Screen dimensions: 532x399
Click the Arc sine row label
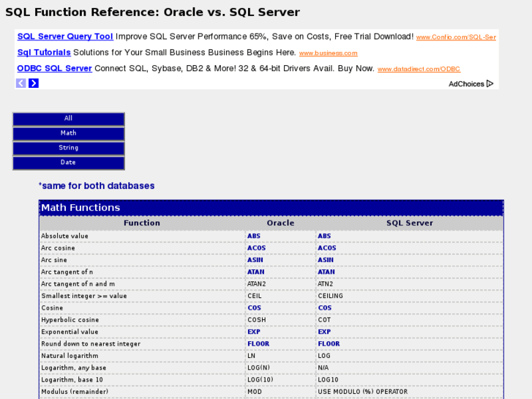pos(54,260)
